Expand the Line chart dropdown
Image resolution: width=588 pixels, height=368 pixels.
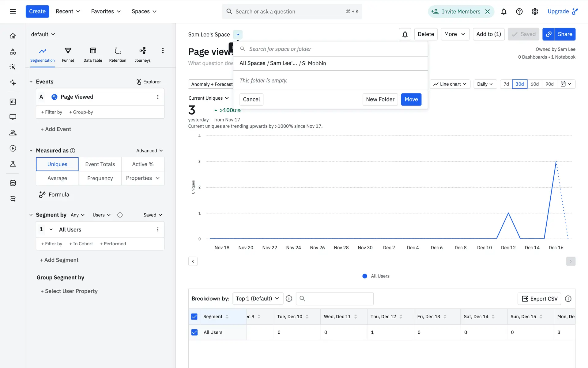(x=450, y=84)
